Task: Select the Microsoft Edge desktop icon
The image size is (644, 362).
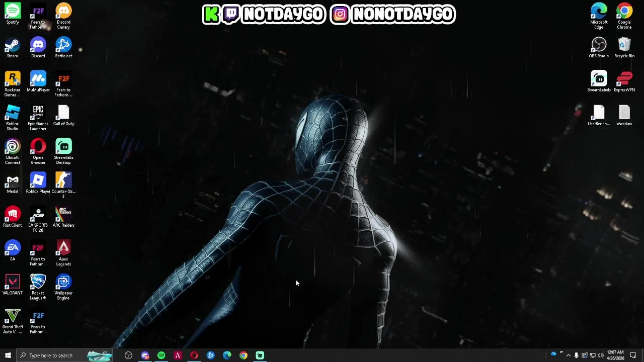Action: (599, 16)
